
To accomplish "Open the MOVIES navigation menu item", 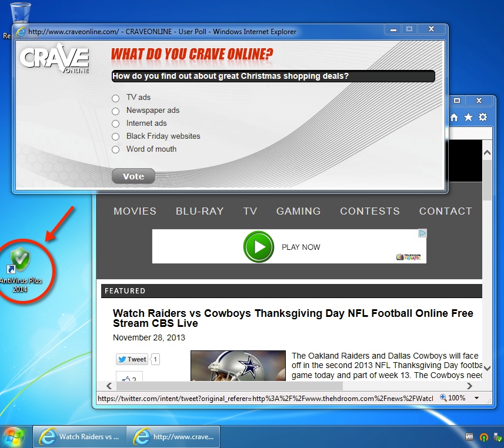I will [x=135, y=211].
